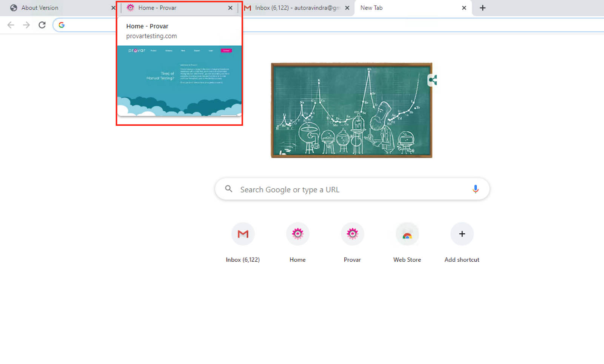The image size is (604, 364).
Task: Click the browser back arrow
Action: coord(11,25)
